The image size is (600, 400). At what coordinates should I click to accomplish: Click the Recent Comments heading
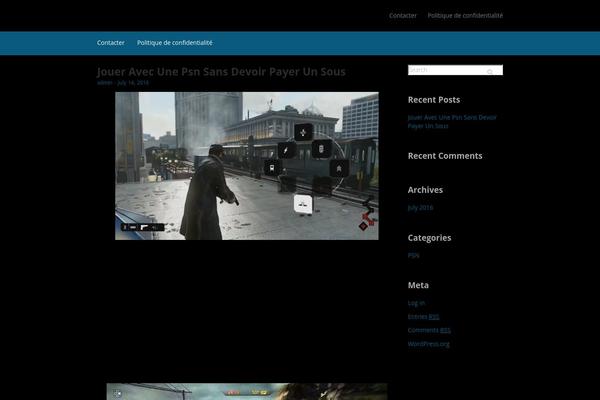point(445,156)
